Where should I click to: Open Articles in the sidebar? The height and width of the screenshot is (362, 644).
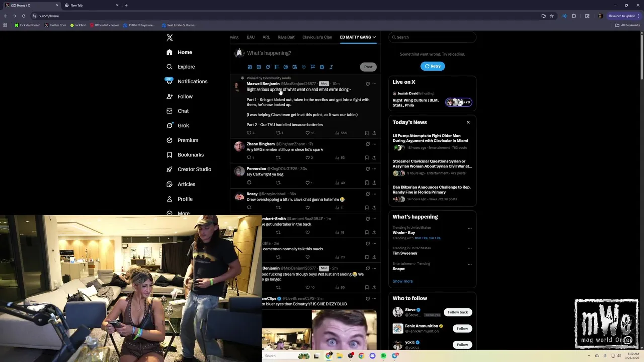[180, 184]
